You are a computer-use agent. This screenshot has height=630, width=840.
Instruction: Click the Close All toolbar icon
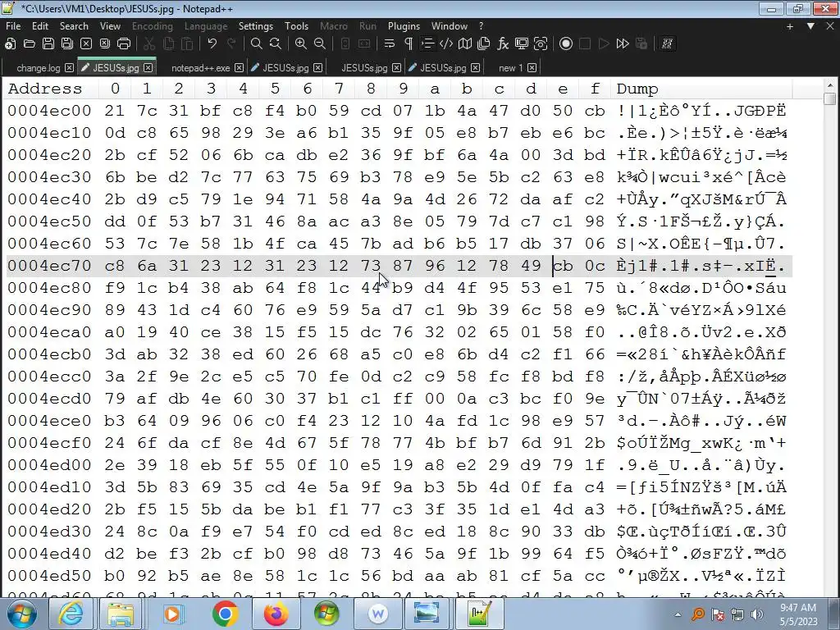[x=105, y=44]
